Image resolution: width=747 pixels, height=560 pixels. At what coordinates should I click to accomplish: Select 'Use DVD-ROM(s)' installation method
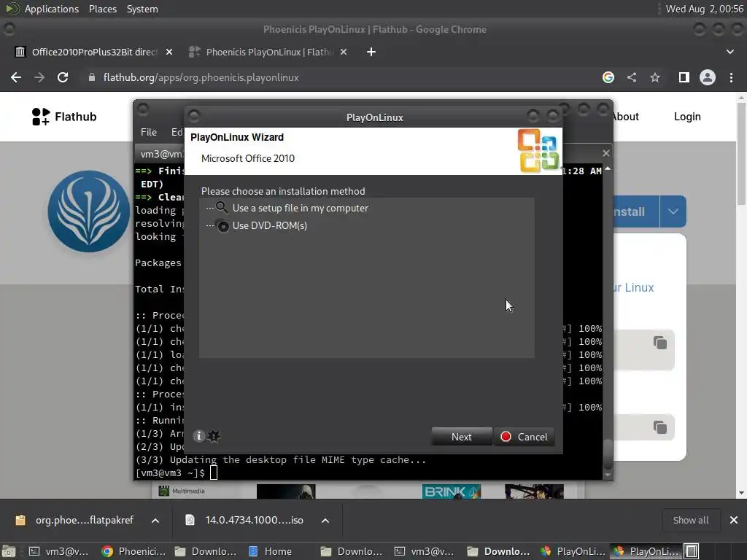pos(270,226)
